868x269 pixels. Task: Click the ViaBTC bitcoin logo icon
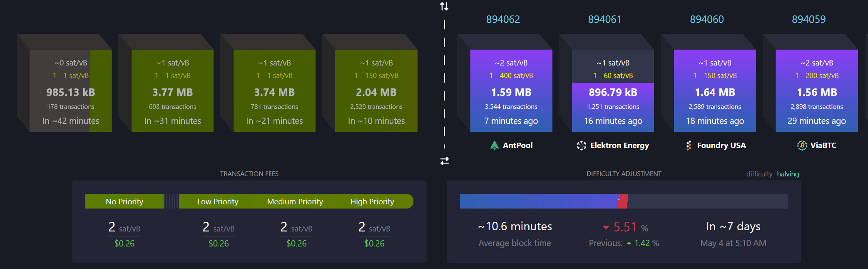point(802,146)
